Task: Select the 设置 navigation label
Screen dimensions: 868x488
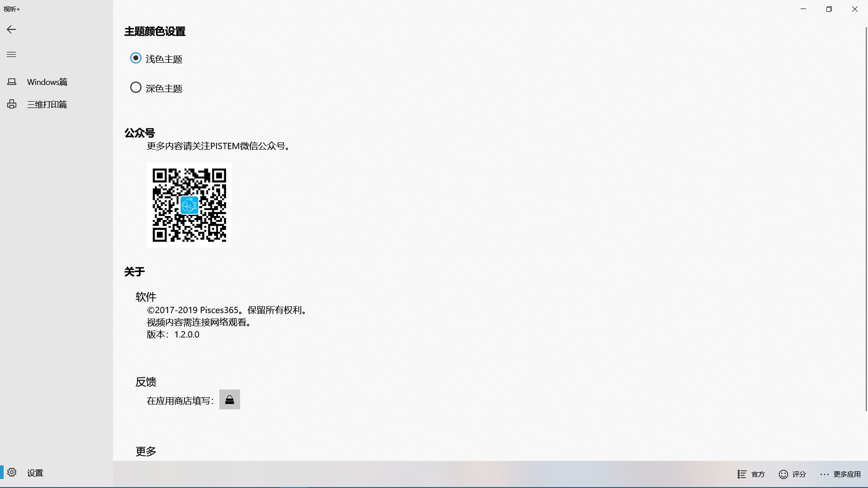Action: pyautogui.click(x=35, y=473)
